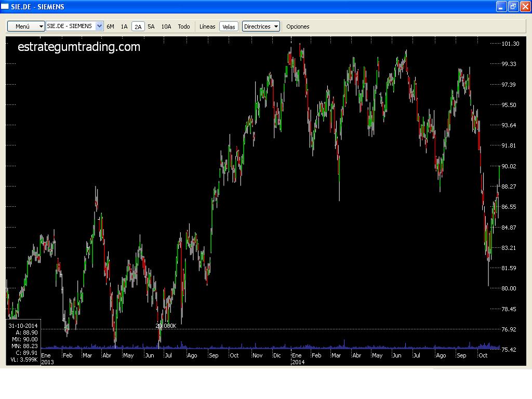The height and width of the screenshot is (399, 532).
Task: Click the 78.45 price axis label
Action: 509,309
